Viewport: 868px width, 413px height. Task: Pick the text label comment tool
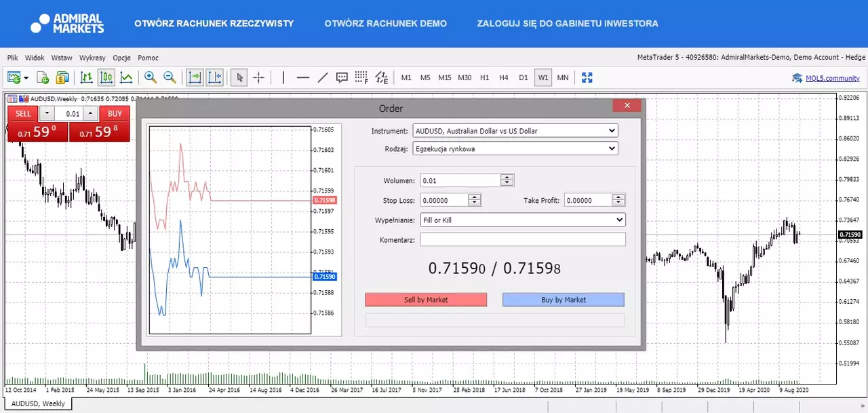pos(342,77)
